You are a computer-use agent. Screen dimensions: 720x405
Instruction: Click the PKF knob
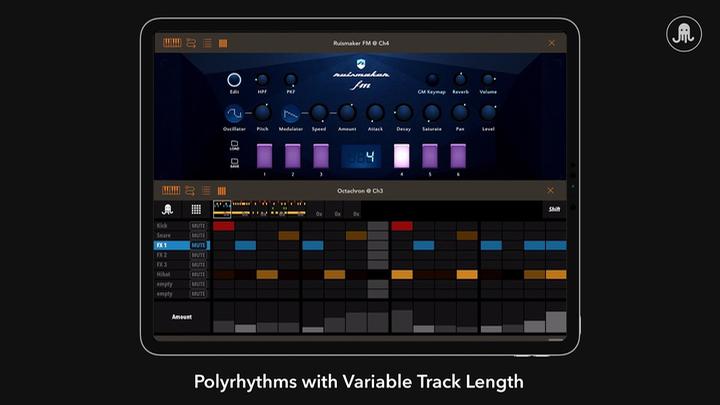[291, 80]
